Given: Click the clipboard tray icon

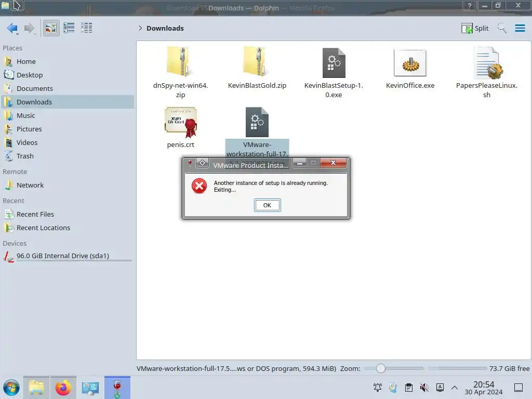Looking at the screenshot, I should [x=408, y=387].
